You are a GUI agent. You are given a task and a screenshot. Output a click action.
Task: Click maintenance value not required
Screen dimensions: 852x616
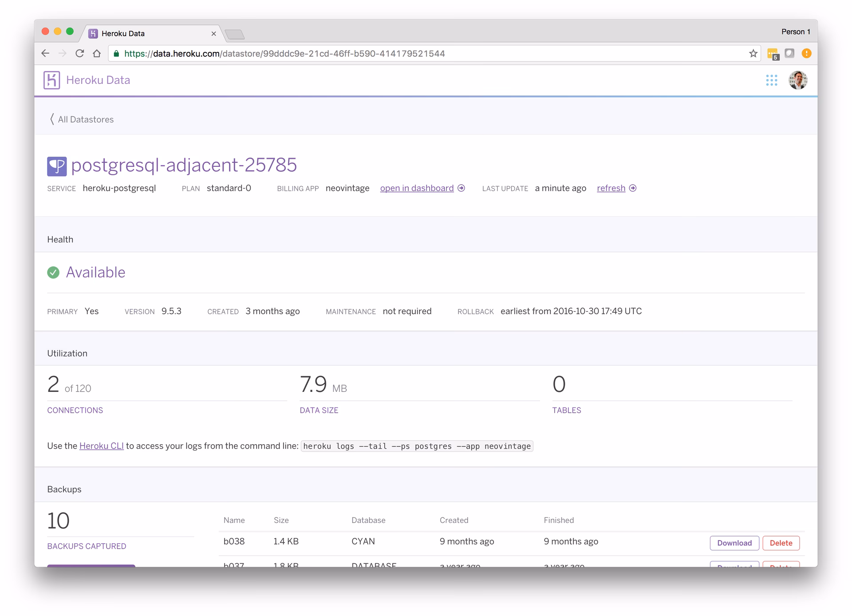(x=407, y=311)
